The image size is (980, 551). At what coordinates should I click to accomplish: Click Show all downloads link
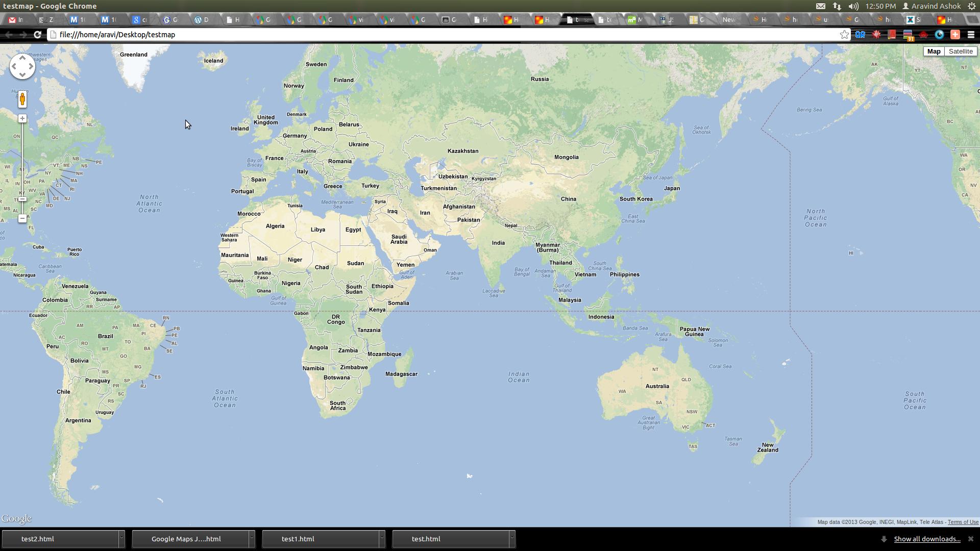[927, 539]
